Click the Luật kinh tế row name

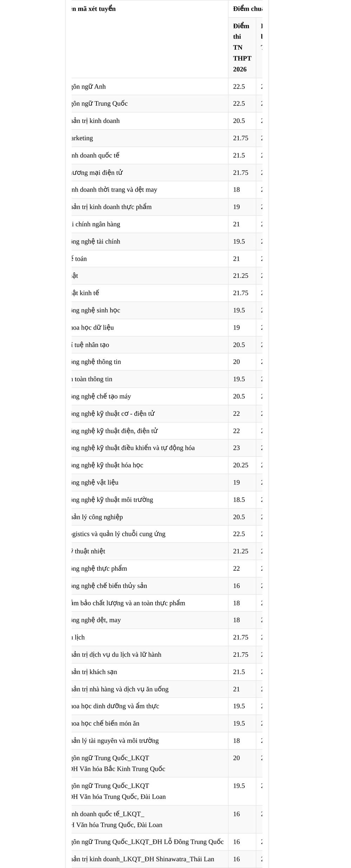tap(85, 293)
